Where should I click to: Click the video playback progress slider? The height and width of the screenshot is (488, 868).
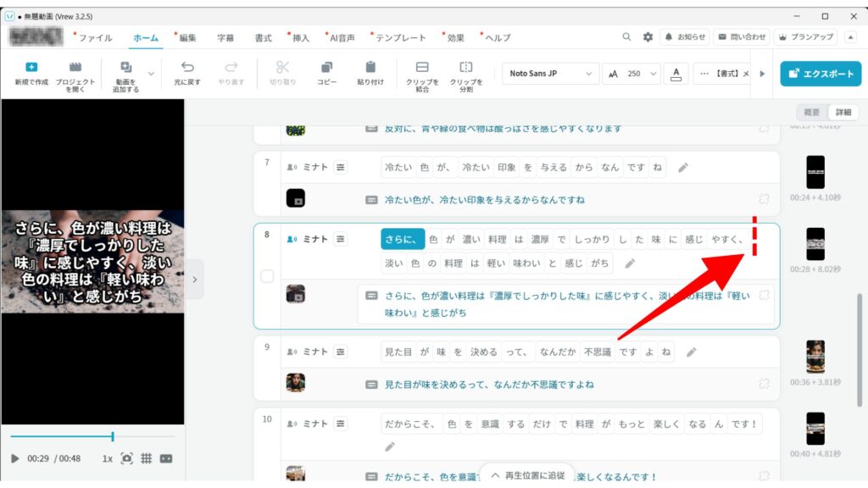coord(92,436)
